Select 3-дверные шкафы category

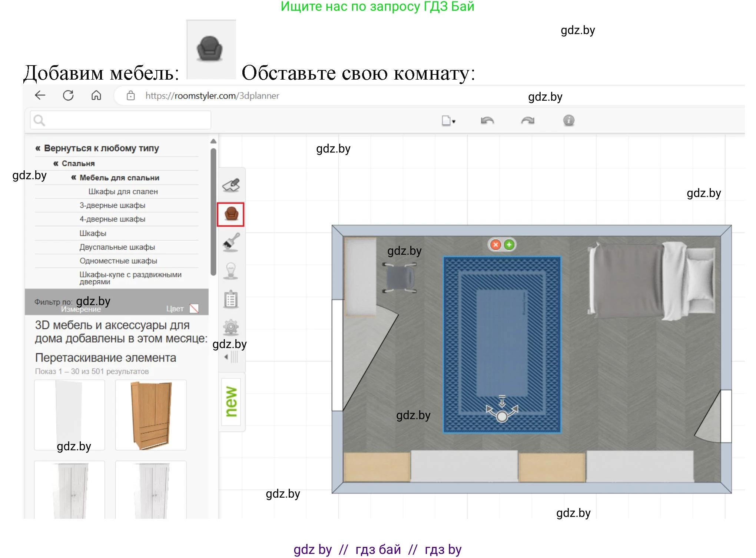pyautogui.click(x=112, y=206)
